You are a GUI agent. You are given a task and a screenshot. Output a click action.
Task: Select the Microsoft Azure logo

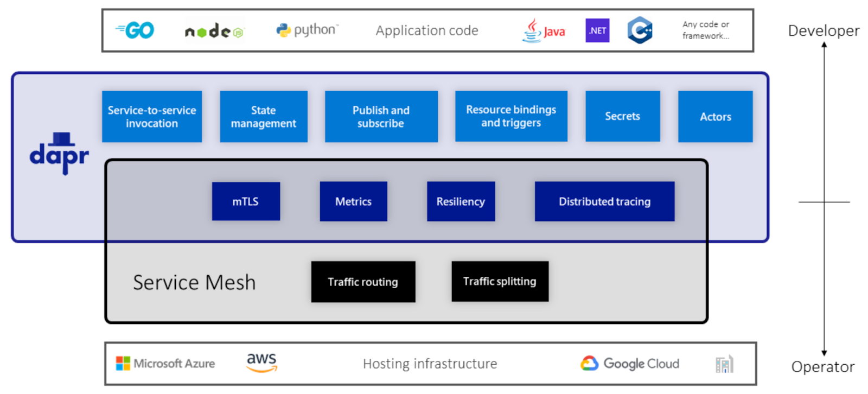pos(165,364)
